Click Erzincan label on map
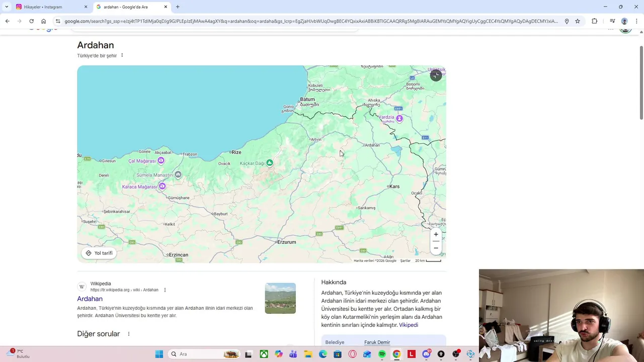The height and width of the screenshot is (362, 644). [179, 255]
